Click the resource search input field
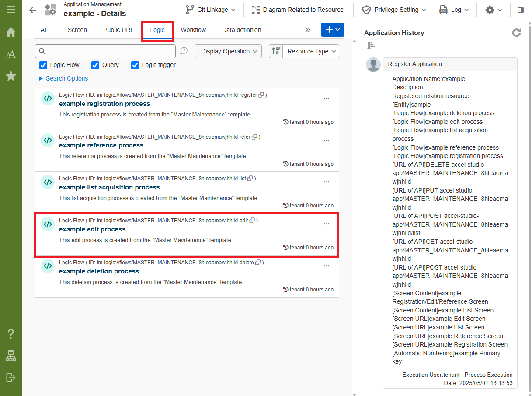The height and width of the screenshot is (396, 532). (x=109, y=51)
